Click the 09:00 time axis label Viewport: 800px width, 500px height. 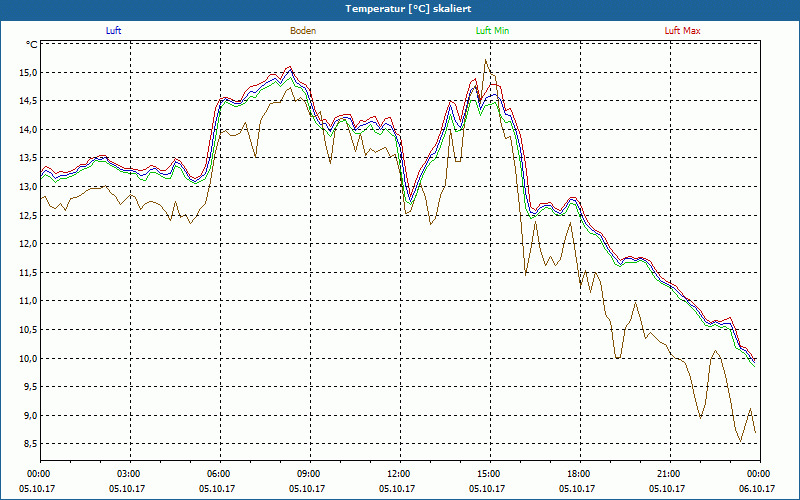[310, 474]
